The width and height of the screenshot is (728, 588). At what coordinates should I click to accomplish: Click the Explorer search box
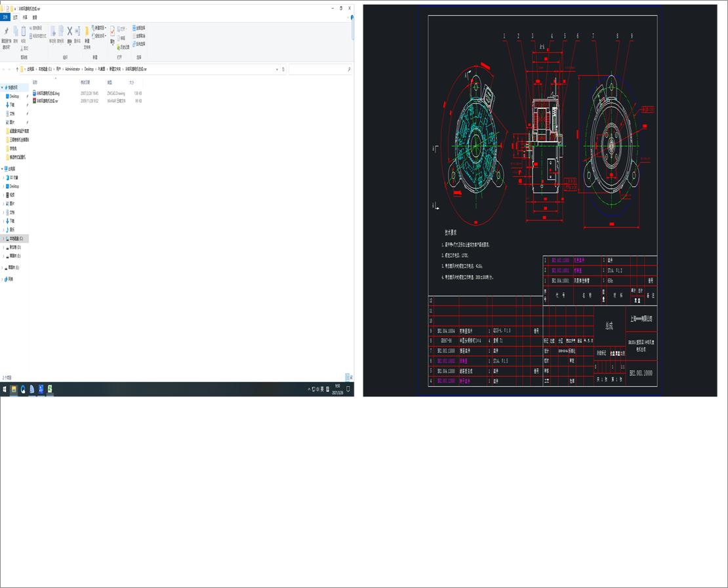[319, 69]
